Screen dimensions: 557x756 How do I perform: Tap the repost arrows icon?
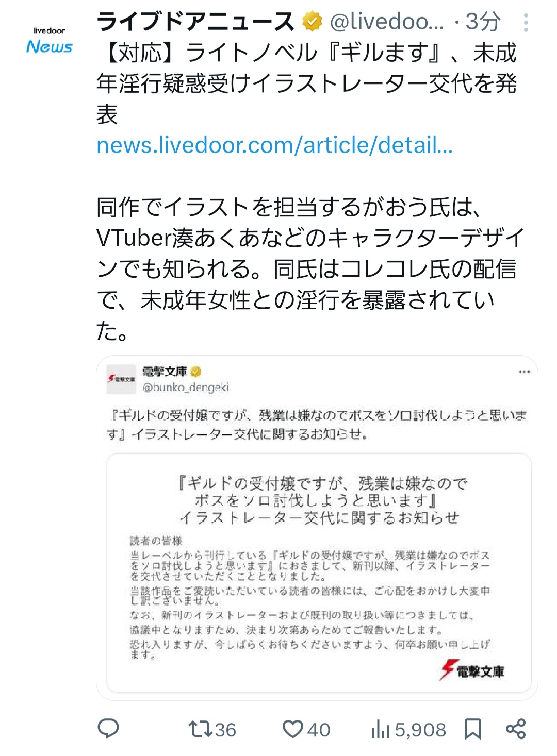(x=200, y=729)
